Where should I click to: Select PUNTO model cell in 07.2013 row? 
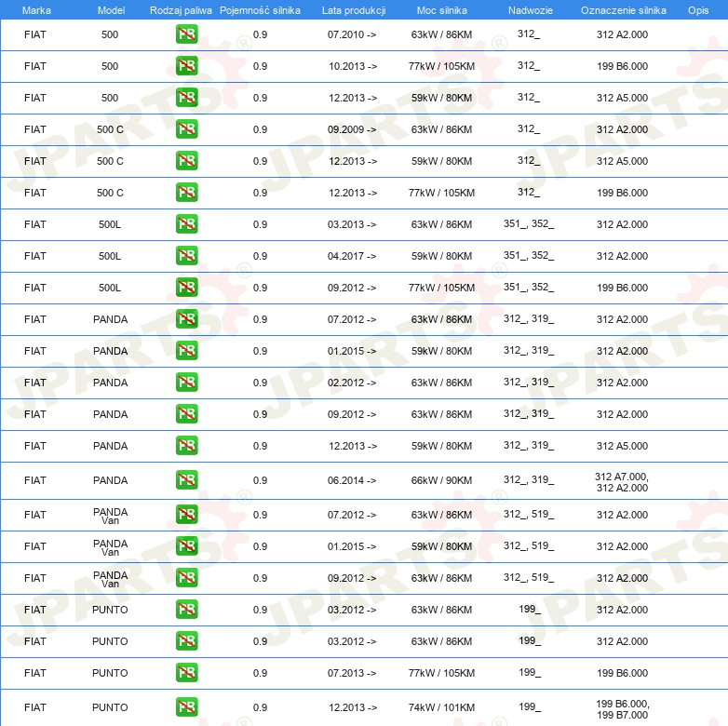[x=110, y=673]
